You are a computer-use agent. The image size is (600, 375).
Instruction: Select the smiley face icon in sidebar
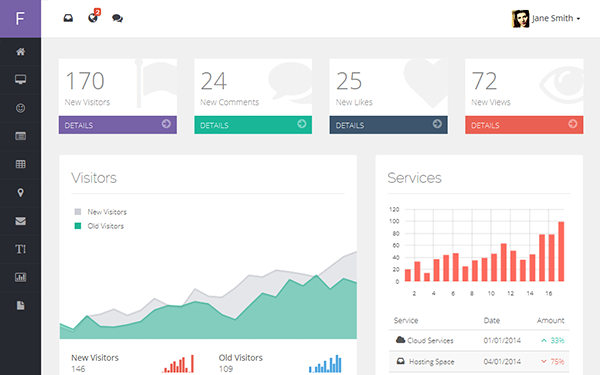click(20, 108)
